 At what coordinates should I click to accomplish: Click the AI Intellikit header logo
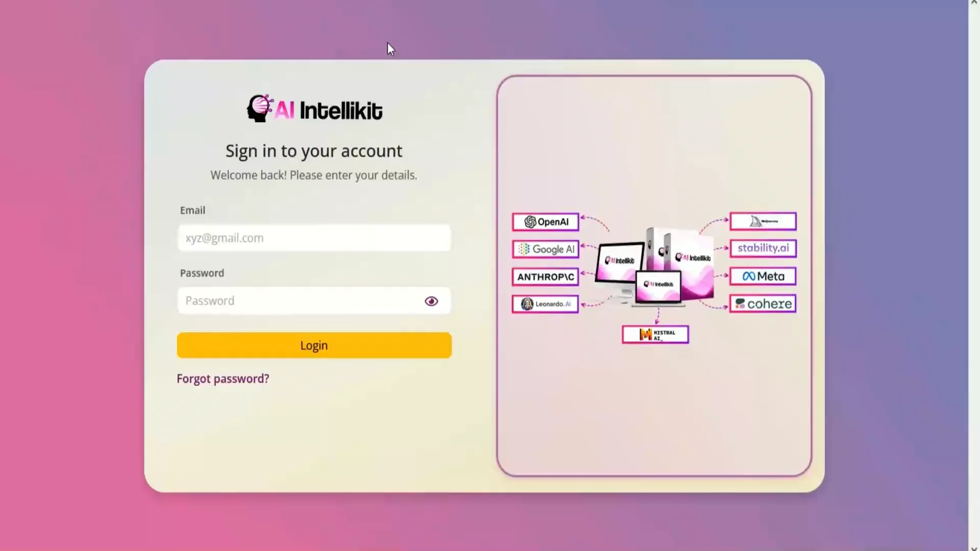tap(314, 108)
